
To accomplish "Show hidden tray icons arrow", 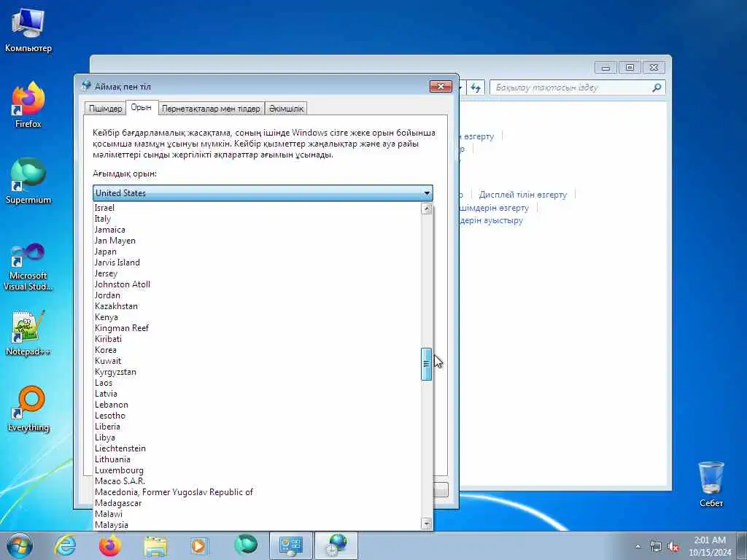I will coord(638,547).
